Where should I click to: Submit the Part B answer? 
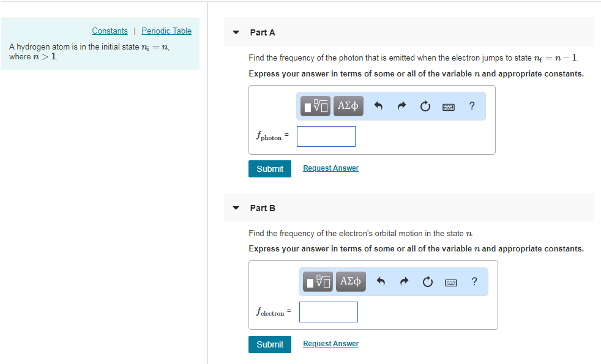[269, 344]
